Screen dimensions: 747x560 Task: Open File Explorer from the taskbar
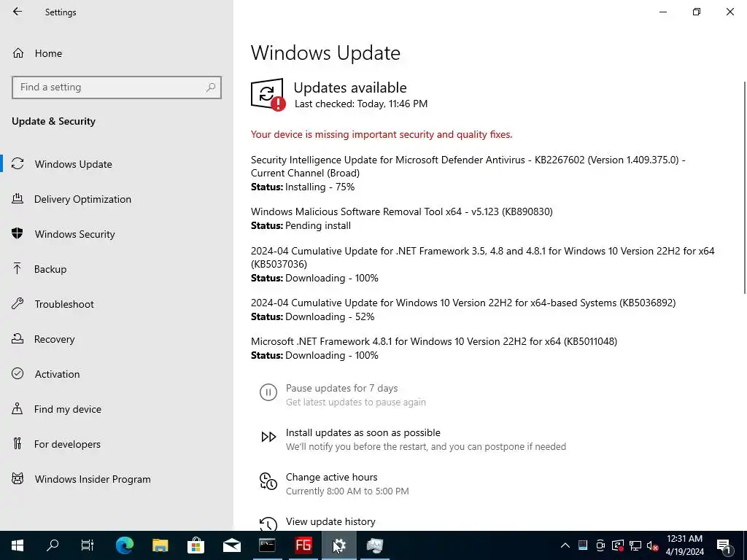pos(160,545)
